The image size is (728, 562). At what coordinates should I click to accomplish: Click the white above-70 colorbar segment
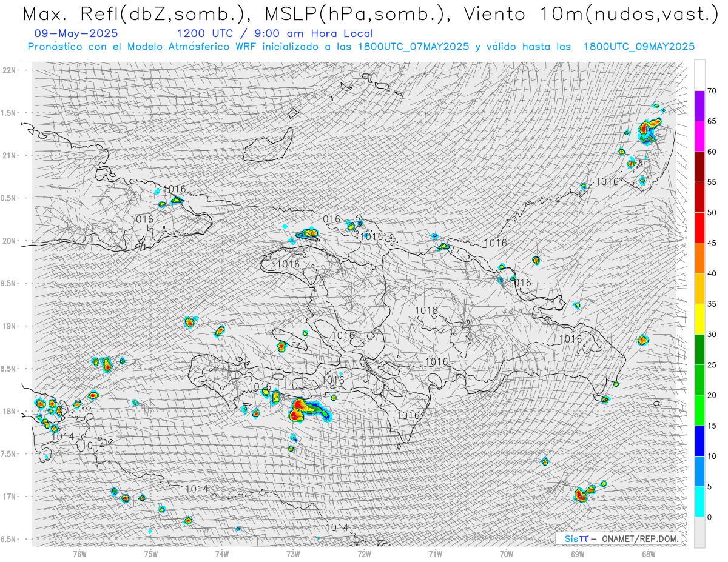pyautogui.click(x=699, y=75)
